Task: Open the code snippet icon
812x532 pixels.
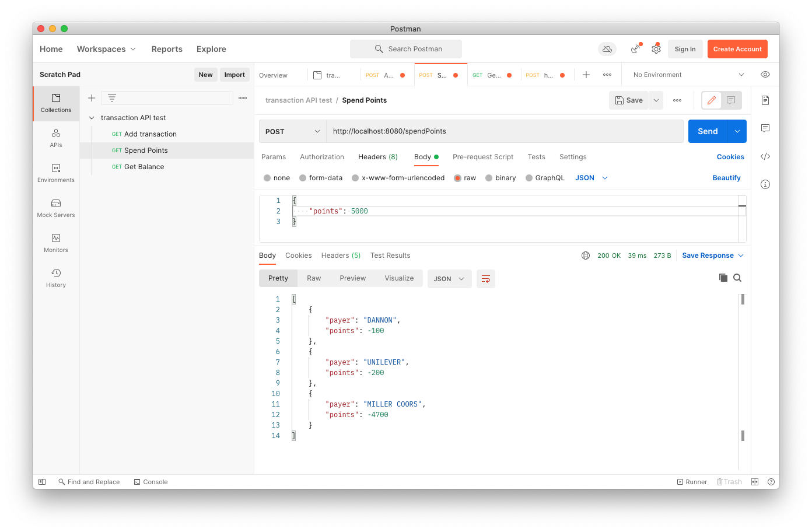Action: point(765,156)
